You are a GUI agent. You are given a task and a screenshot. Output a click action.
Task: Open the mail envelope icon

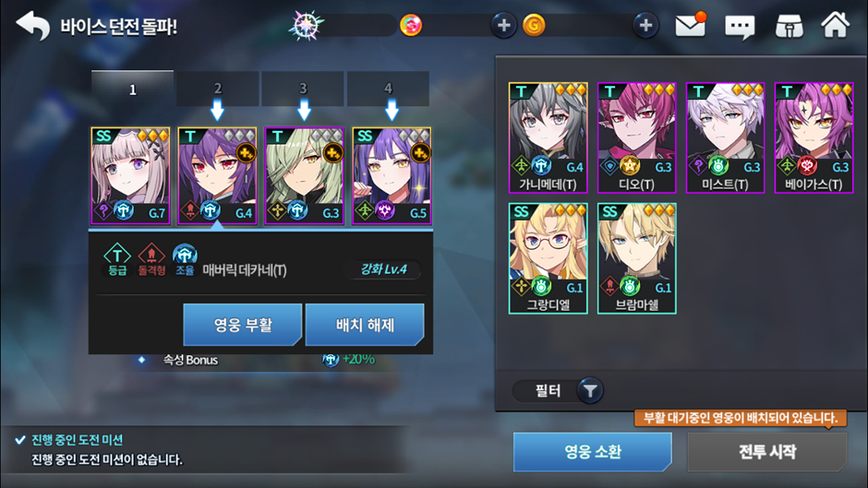click(691, 26)
